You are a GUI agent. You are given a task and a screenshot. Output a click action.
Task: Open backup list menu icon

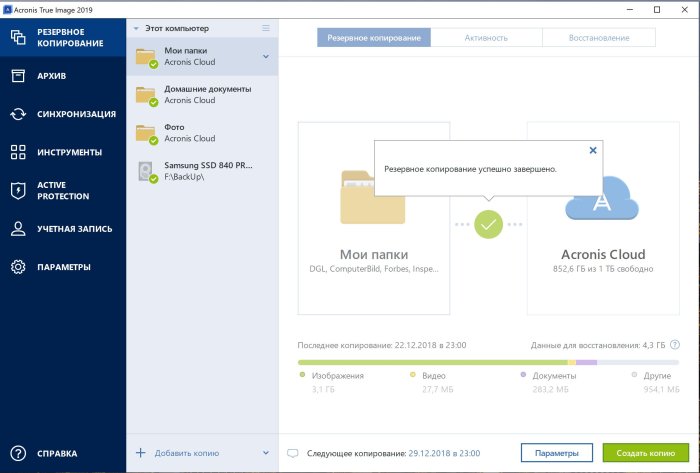pyautogui.click(x=265, y=28)
